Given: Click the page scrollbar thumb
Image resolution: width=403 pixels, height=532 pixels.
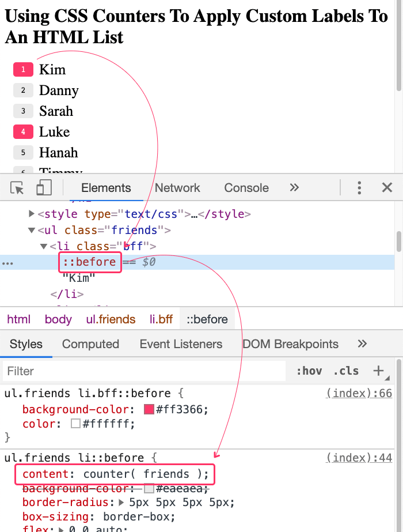Looking at the screenshot, I should [x=399, y=46].
